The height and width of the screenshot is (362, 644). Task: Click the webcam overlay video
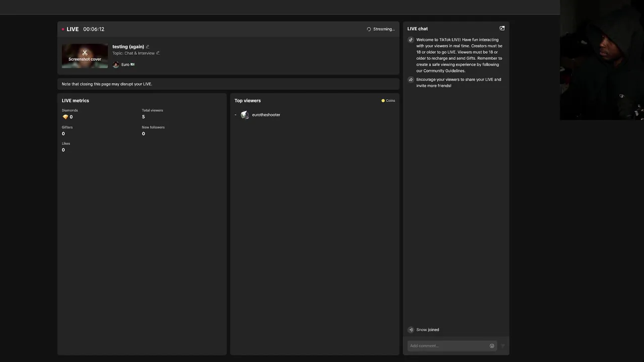click(602, 60)
